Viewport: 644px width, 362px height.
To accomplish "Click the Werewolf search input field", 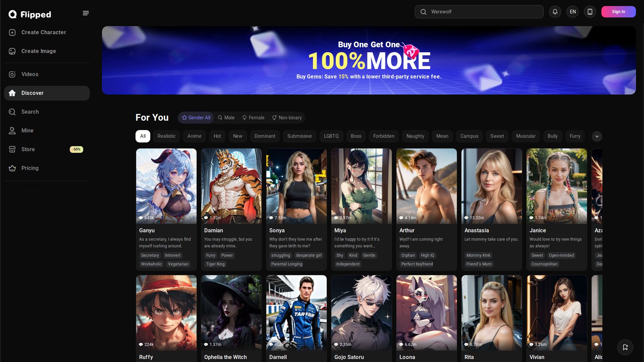I will coord(479,12).
